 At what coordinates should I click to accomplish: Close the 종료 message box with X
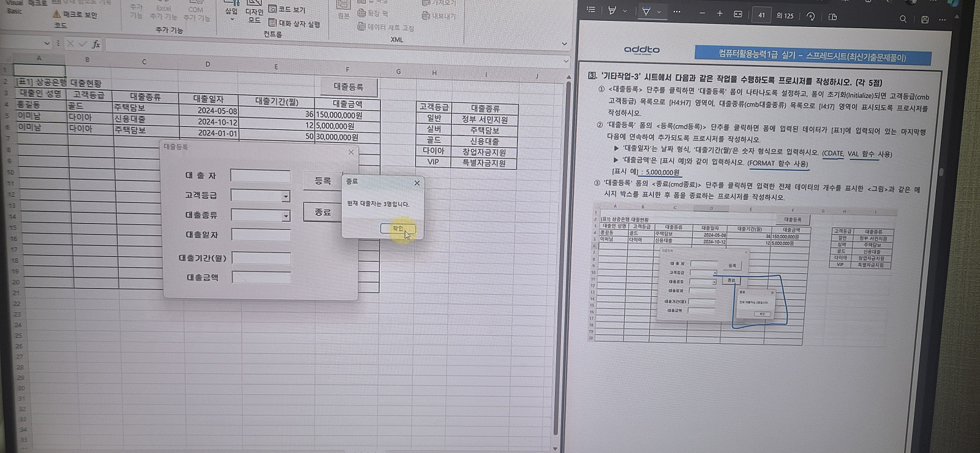pyautogui.click(x=417, y=183)
